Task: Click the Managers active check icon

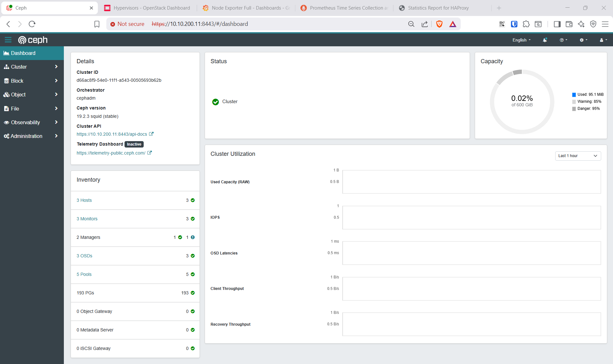Action: tap(180, 237)
